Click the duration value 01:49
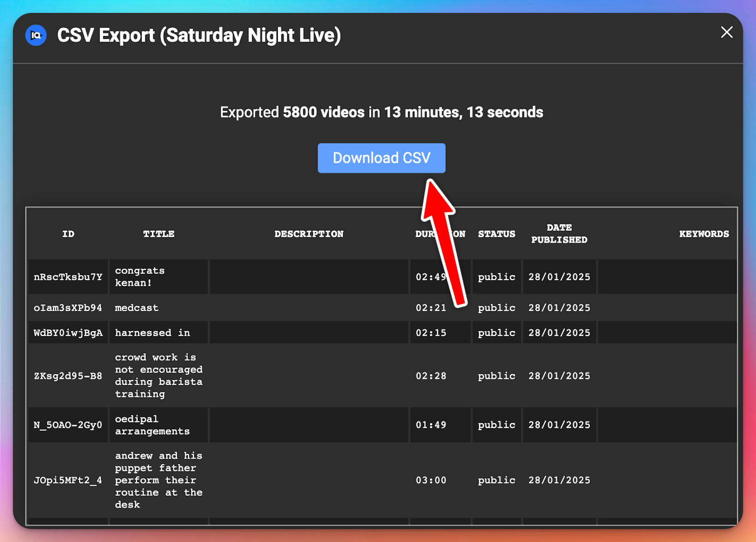 pyautogui.click(x=431, y=425)
